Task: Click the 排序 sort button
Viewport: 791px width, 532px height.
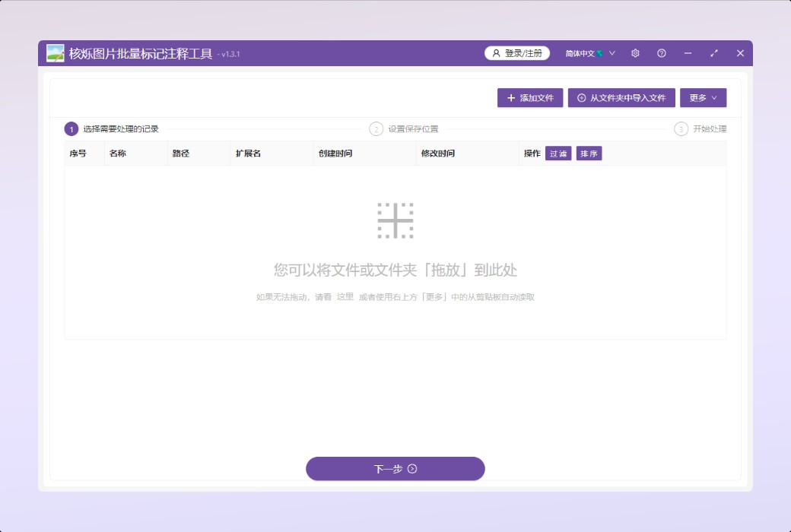Action: point(589,154)
